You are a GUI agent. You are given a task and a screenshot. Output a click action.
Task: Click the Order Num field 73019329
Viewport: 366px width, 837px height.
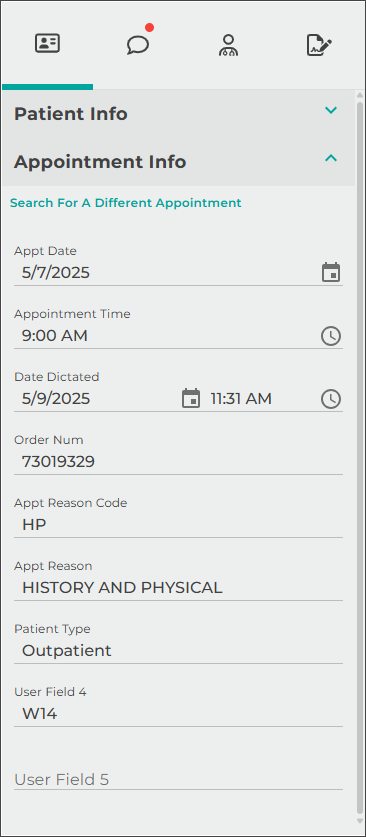click(x=178, y=462)
